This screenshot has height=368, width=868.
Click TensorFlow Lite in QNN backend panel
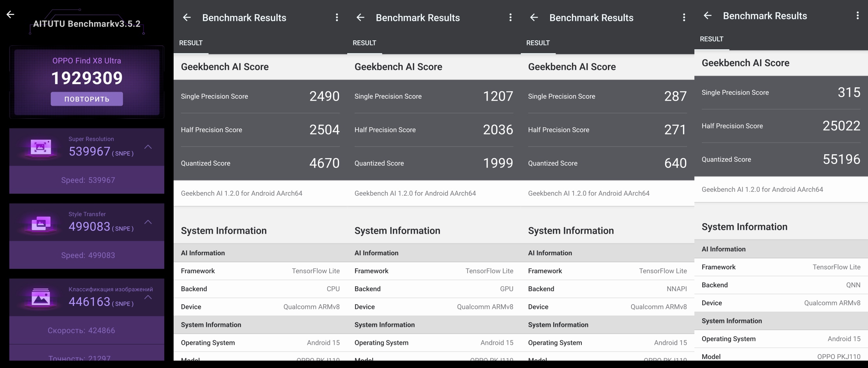tap(837, 267)
